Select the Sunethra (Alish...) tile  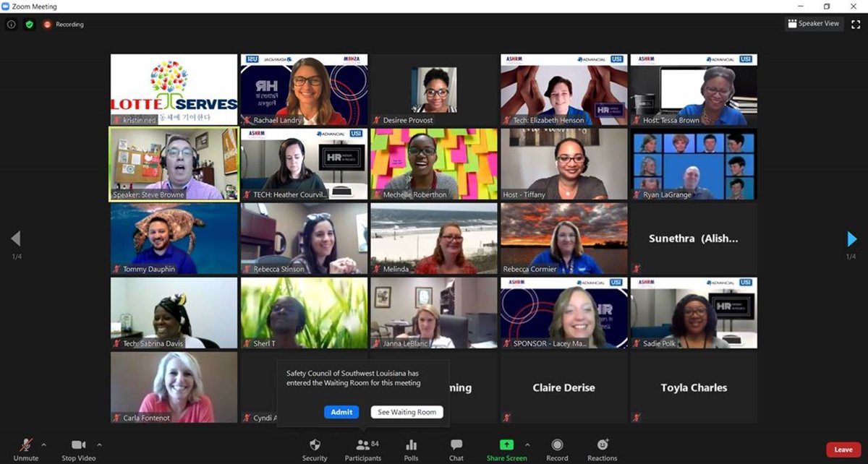(694, 239)
